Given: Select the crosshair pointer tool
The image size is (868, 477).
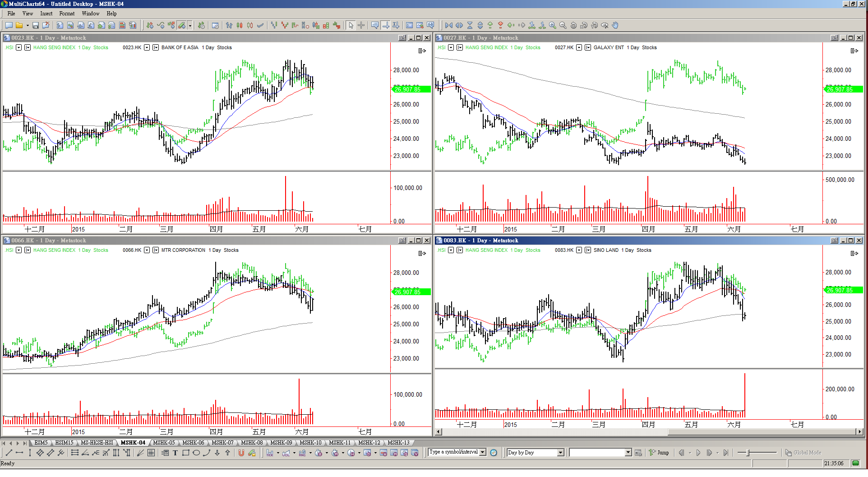Looking at the screenshot, I should [361, 25].
